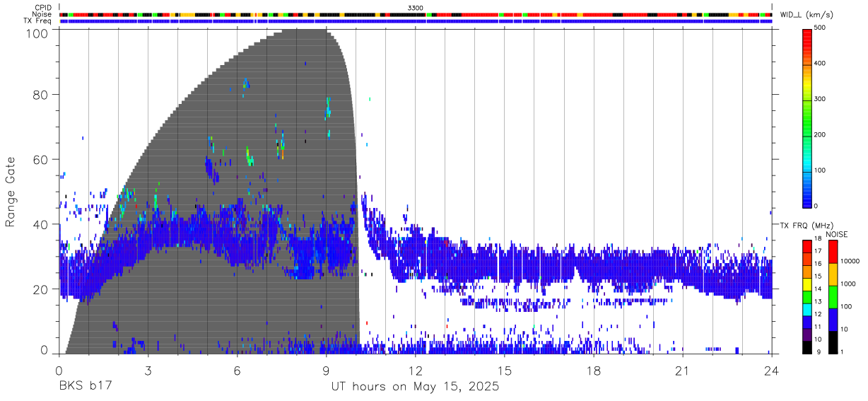Click the NOISE legend title
868x401 pixels.
(x=838, y=233)
